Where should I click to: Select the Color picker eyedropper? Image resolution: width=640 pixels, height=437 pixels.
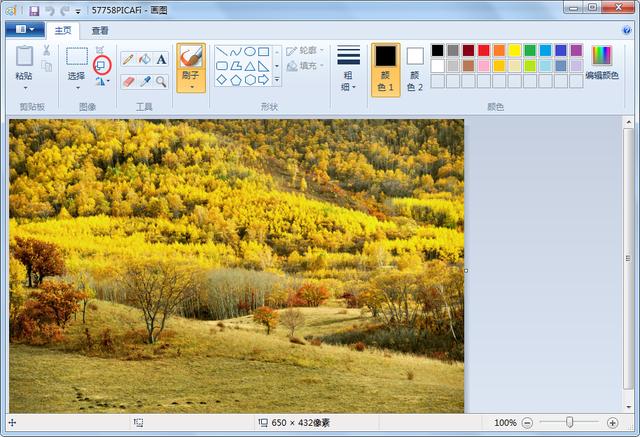pos(144,81)
